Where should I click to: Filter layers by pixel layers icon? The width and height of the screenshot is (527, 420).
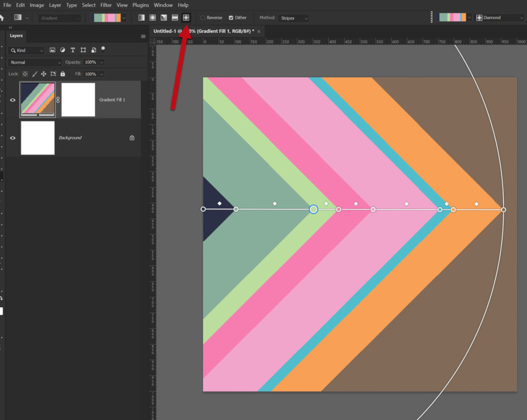tap(52, 50)
